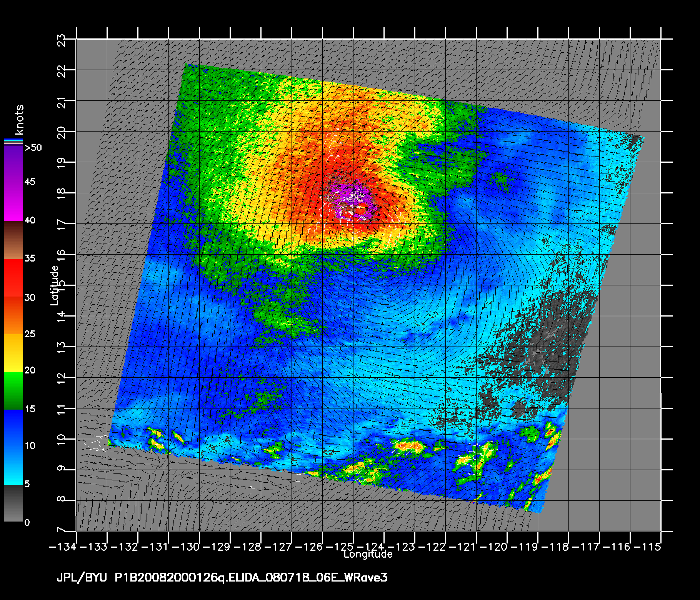Screen dimensions: 700x600
Task: Click the longitude tick label '-118'
Action: click(555, 547)
